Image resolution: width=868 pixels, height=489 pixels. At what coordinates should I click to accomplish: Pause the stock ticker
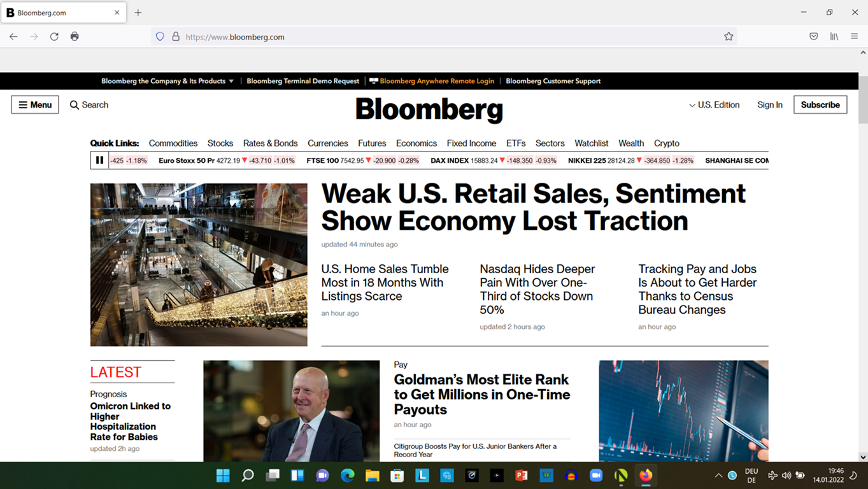pyautogui.click(x=99, y=160)
